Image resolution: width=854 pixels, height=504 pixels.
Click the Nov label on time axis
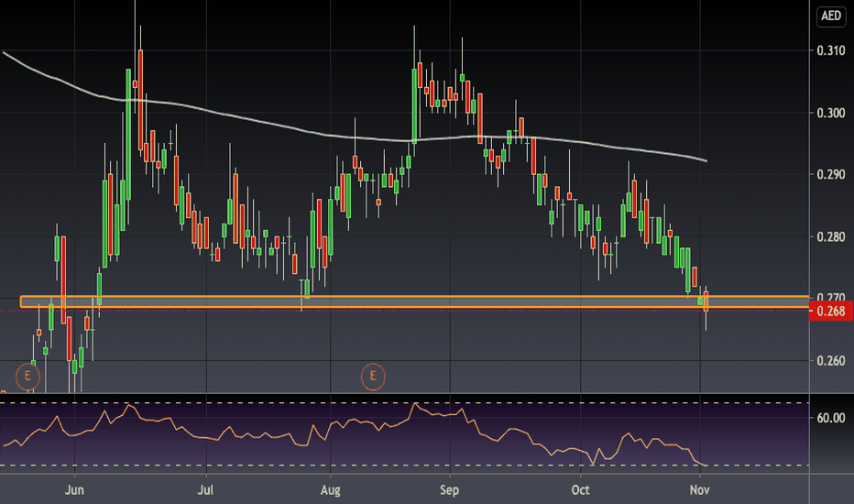point(700,490)
